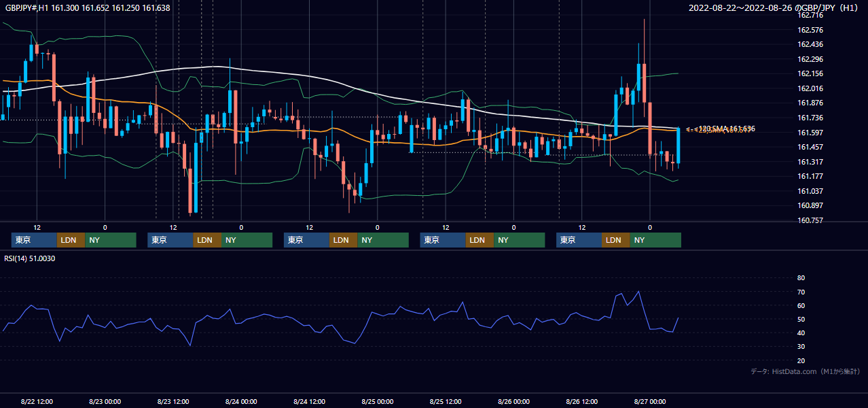Click the RSI level 80 axis label
Image resolution: width=868 pixels, height=408 pixels.
(x=801, y=278)
